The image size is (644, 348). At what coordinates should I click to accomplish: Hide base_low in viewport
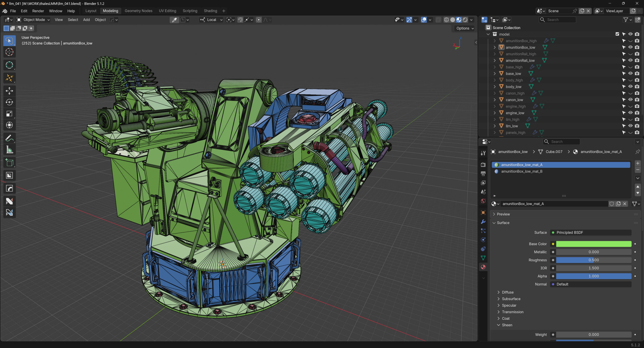click(x=630, y=74)
